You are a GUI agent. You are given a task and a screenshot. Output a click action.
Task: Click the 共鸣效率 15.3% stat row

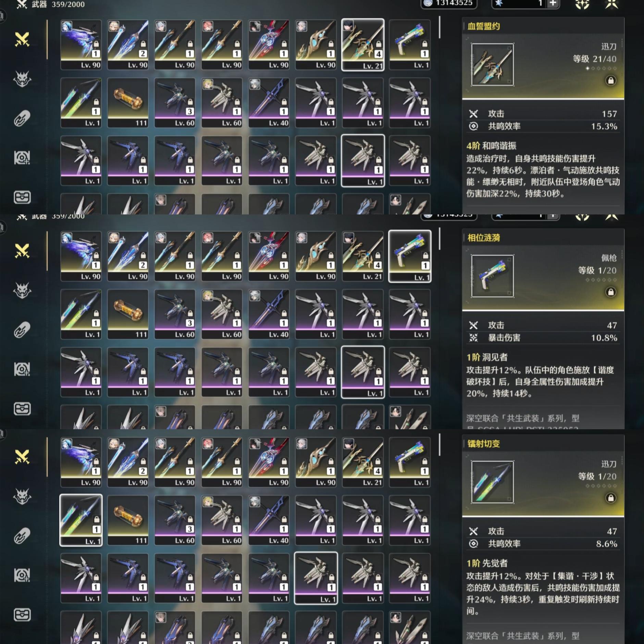click(543, 126)
